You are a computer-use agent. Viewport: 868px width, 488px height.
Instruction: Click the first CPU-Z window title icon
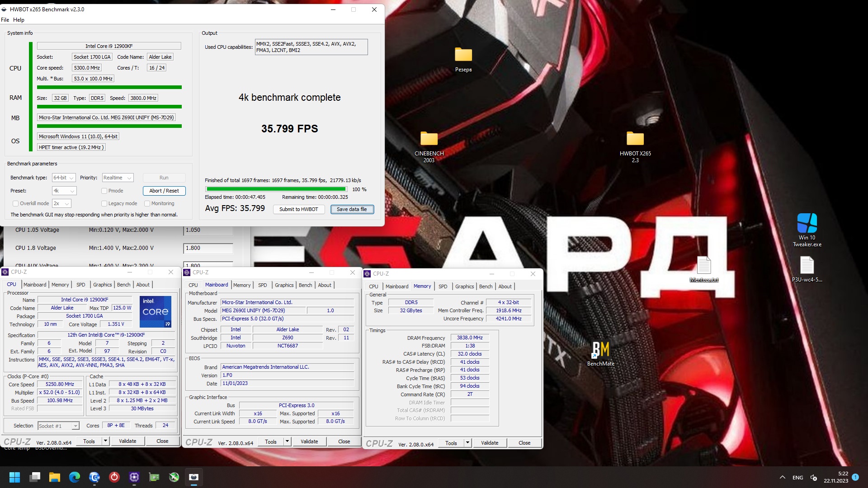5,272
